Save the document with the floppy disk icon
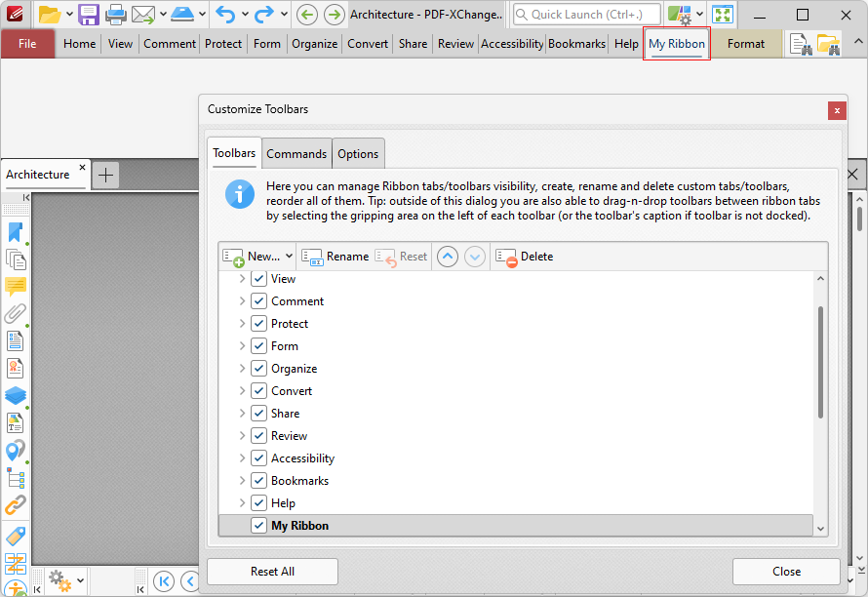868x597 pixels. [88, 15]
